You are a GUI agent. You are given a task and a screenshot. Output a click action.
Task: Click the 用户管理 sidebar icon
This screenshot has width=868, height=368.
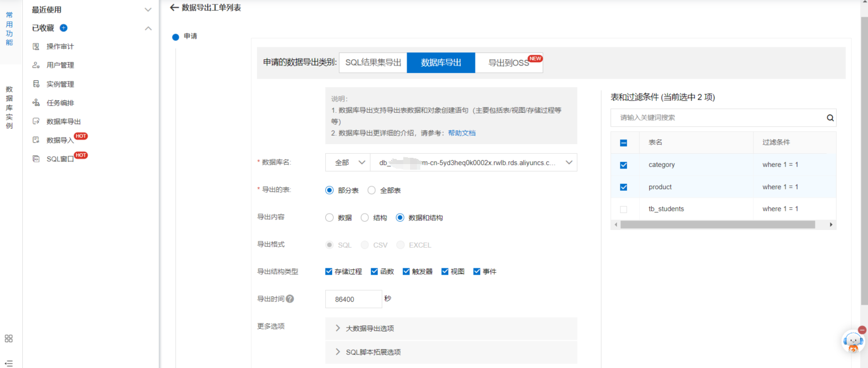pyautogui.click(x=36, y=65)
